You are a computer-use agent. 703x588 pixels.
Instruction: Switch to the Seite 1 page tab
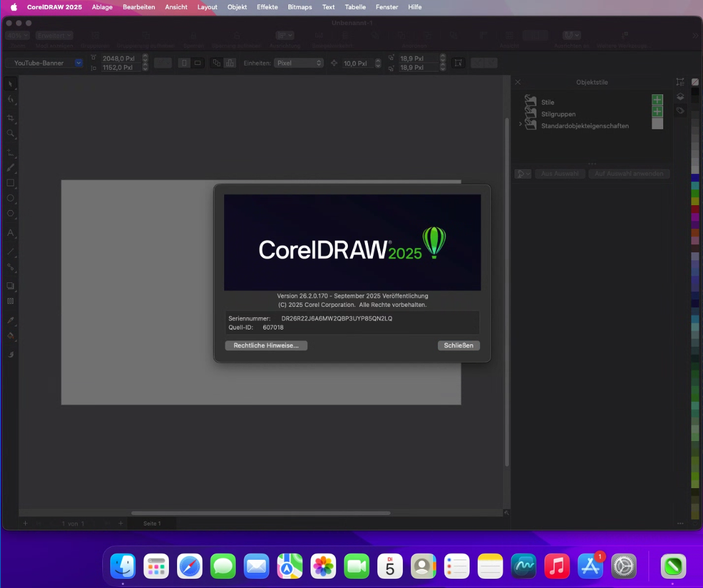coord(152,524)
